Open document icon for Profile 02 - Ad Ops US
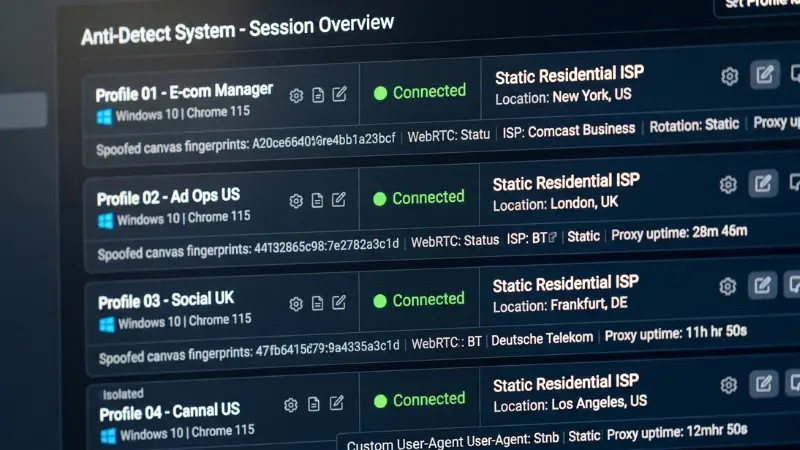 (317, 200)
